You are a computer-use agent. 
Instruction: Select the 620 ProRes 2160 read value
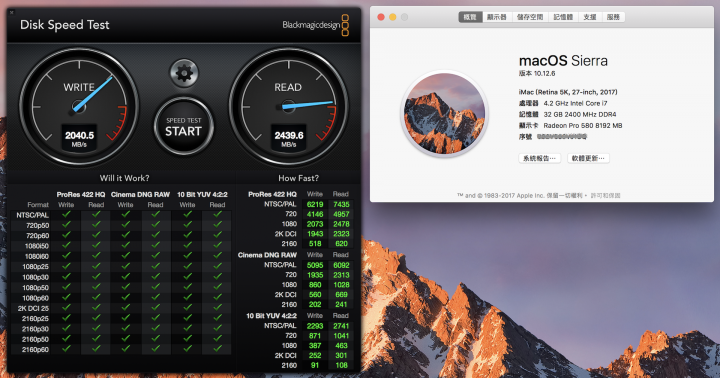pos(341,244)
